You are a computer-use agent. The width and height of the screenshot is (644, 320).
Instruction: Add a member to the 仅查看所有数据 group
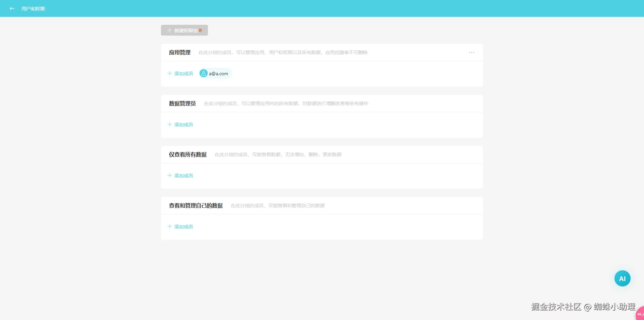(180, 176)
